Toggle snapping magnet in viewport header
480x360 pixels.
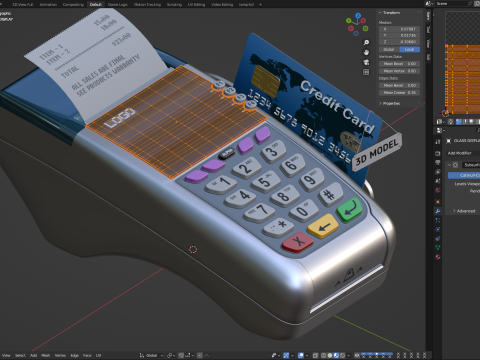[x=181, y=355]
